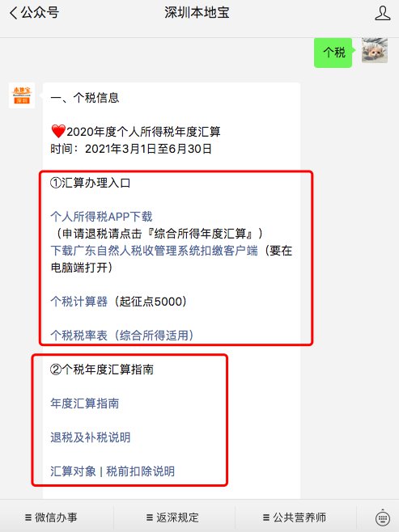Switch to keyboard input icon
Image resolution: width=399 pixels, height=532 pixels.
(383, 517)
